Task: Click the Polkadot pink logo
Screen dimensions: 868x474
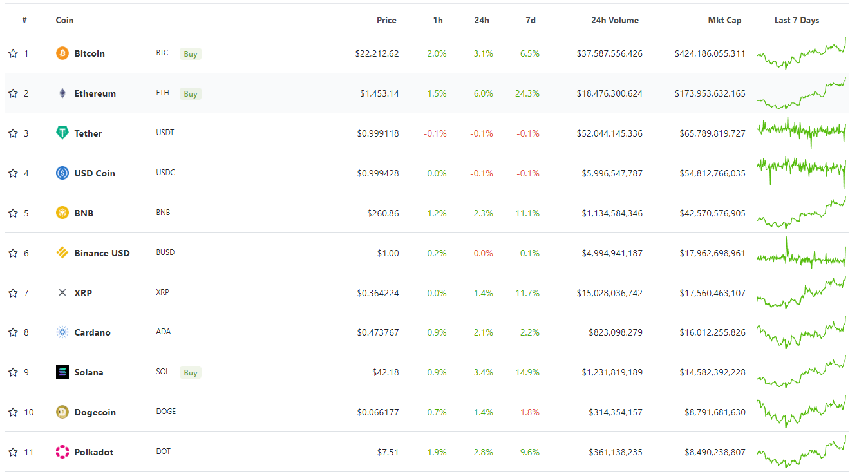Action: pyautogui.click(x=62, y=452)
